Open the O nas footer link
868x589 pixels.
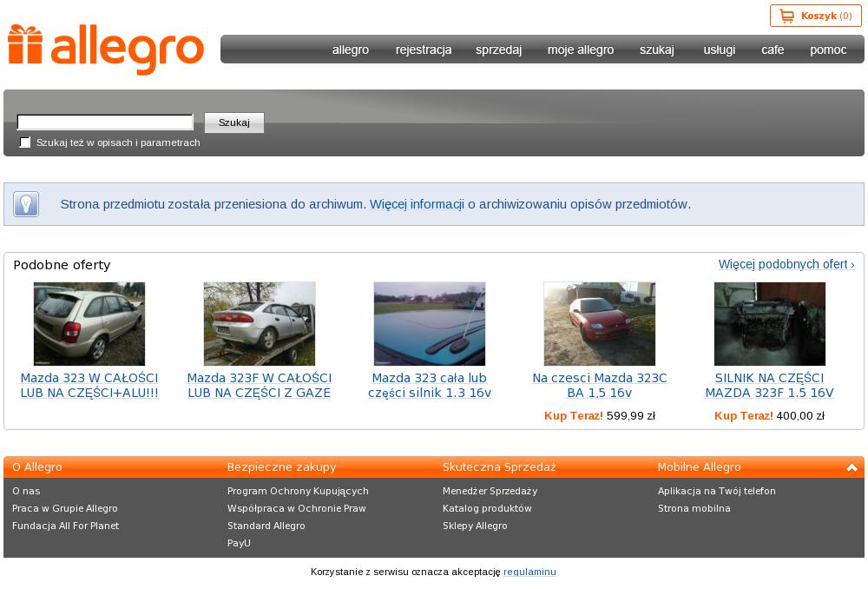click(26, 491)
